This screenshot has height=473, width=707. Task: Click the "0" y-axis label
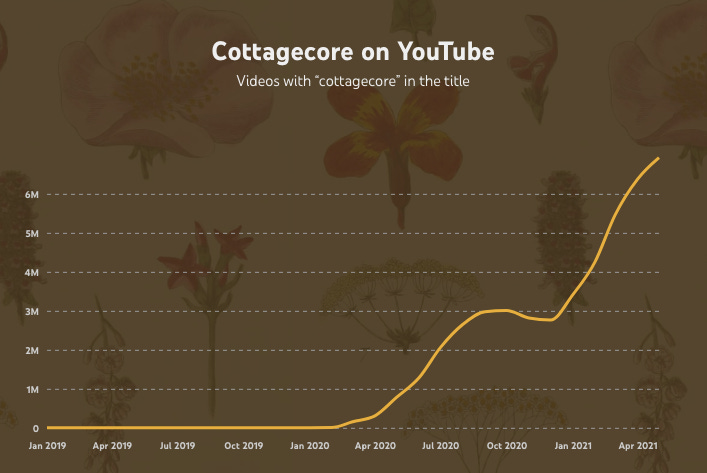point(36,429)
